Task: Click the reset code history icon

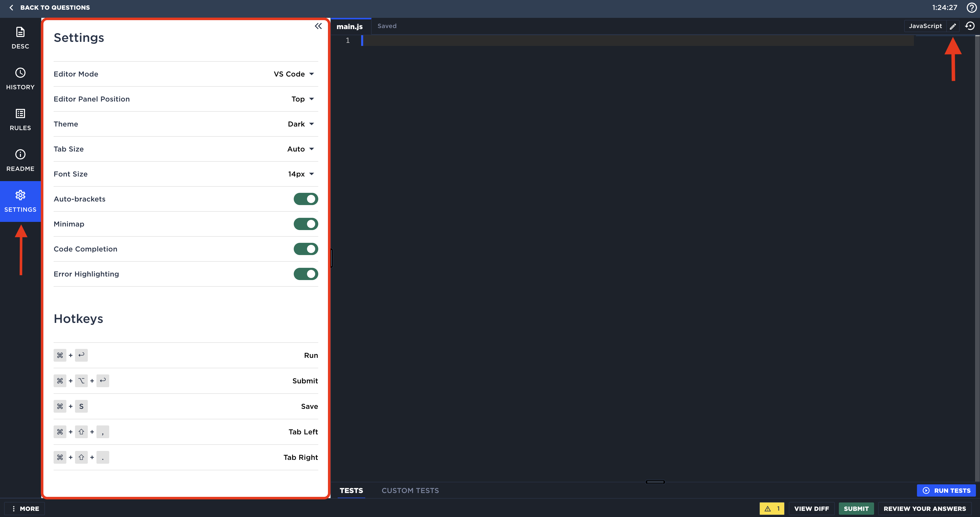Action: [x=970, y=26]
